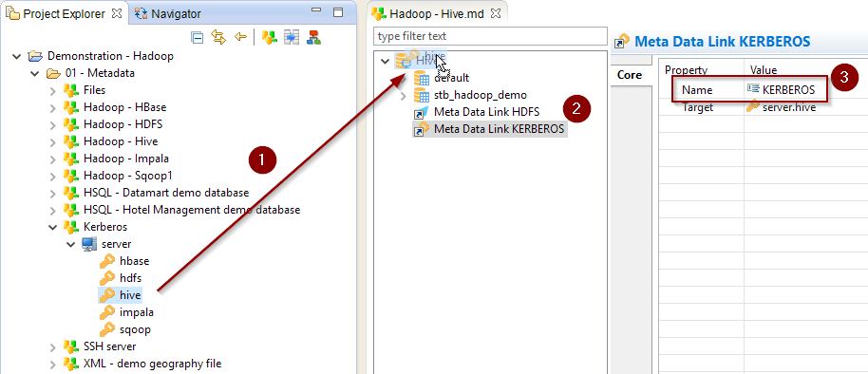Click the yellow back arrow icon
Image resolution: width=868 pixels, height=374 pixels.
pyautogui.click(x=240, y=38)
